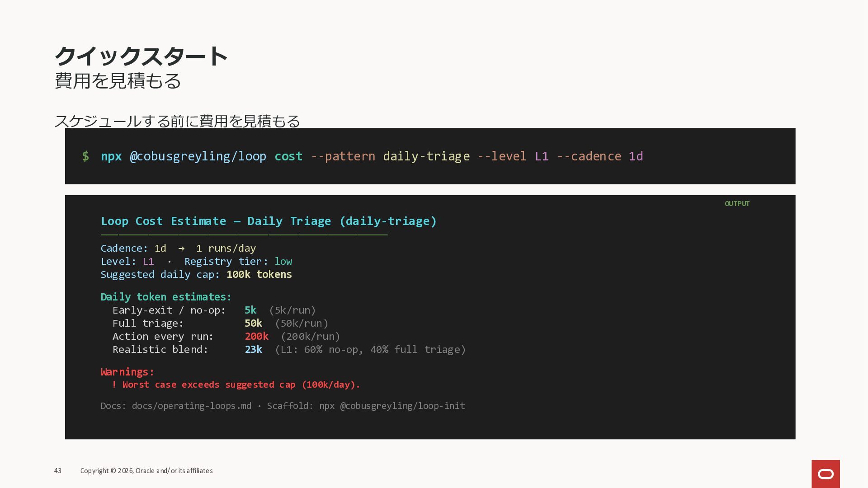Viewport: 868px width, 488px height.
Task: Click the line スケジュールする前に費用を見積もる
Action: pos(177,121)
